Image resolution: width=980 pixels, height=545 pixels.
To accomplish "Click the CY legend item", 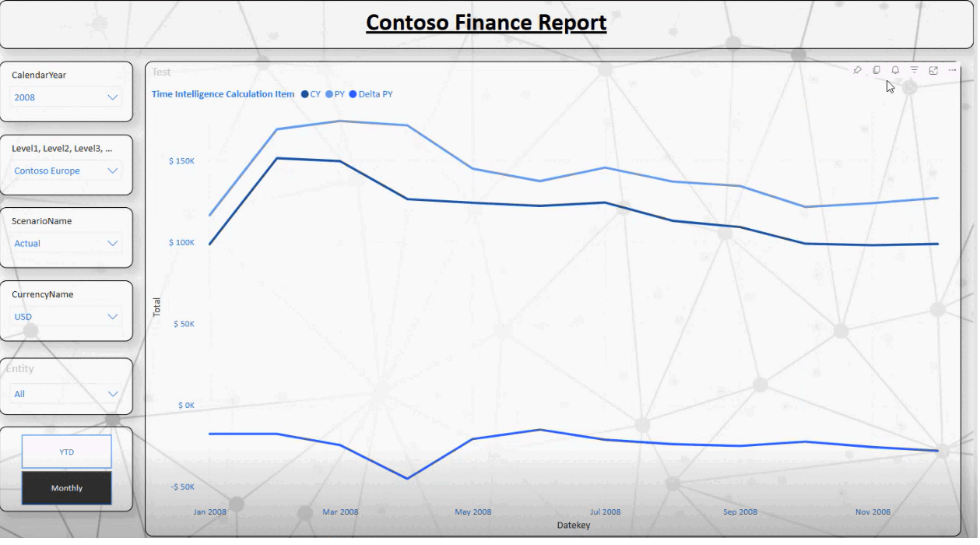I will click(311, 94).
